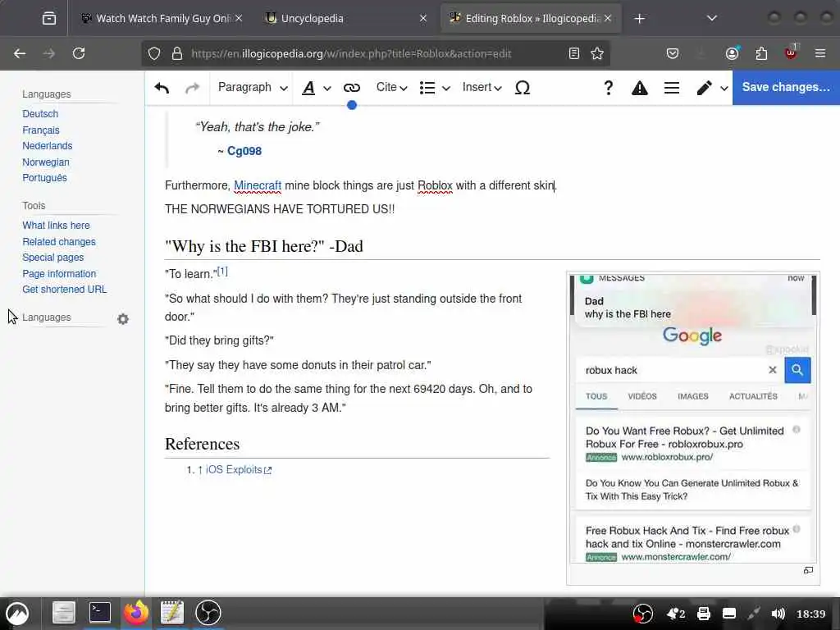The height and width of the screenshot is (630, 840).
Task: Click the Minecraft link in article text
Action: pos(258,185)
